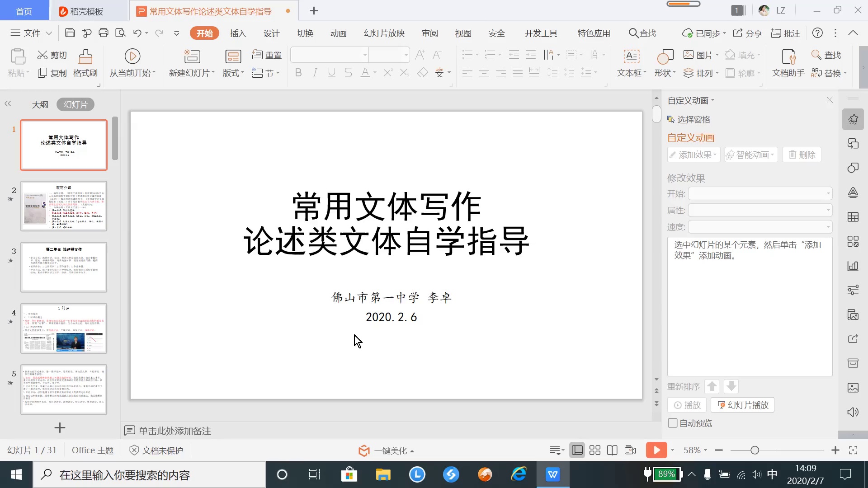Click fit-to-window icon in status bar

pos(853,450)
